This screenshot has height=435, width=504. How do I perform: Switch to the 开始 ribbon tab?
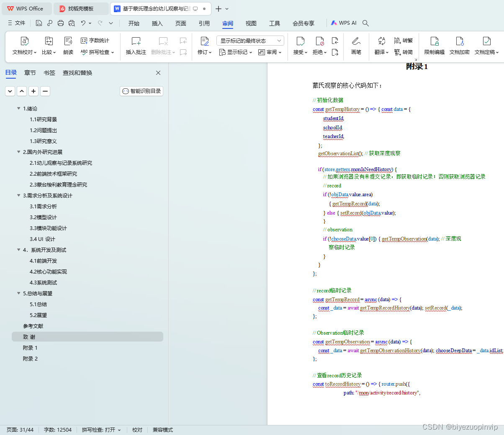click(134, 23)
